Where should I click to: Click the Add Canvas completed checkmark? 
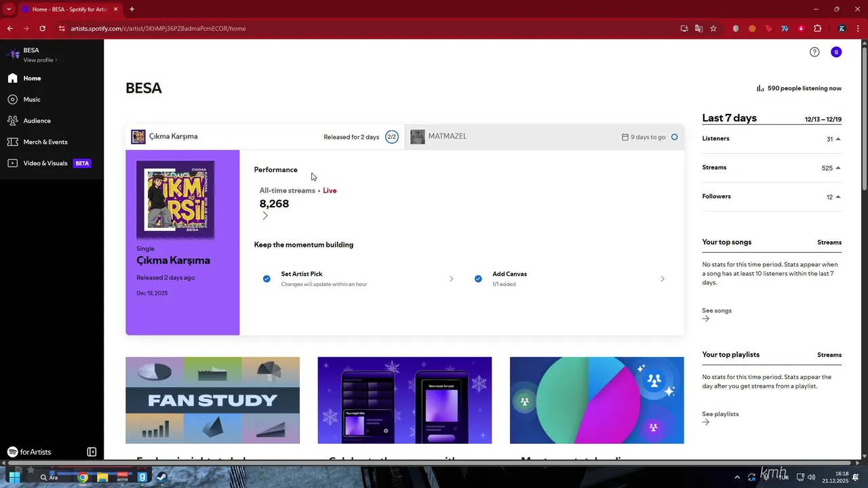pos(478,279)
